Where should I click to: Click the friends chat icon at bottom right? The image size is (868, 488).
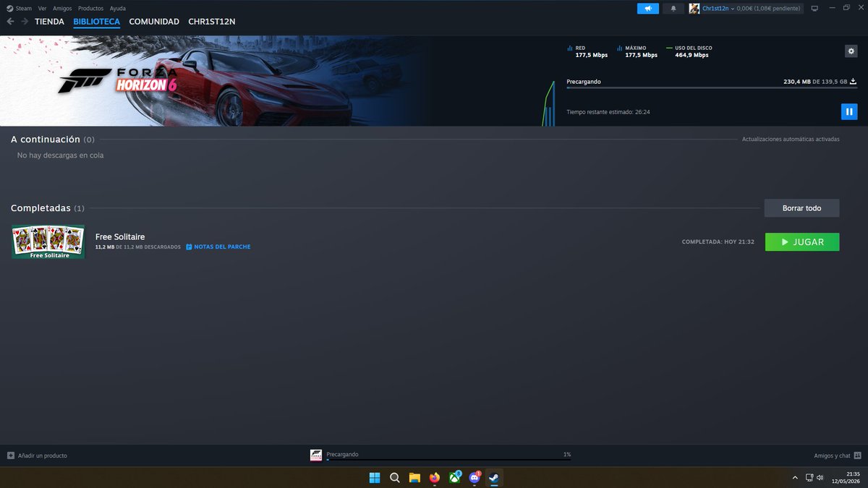pyautogui.click(x=857, y=455)
